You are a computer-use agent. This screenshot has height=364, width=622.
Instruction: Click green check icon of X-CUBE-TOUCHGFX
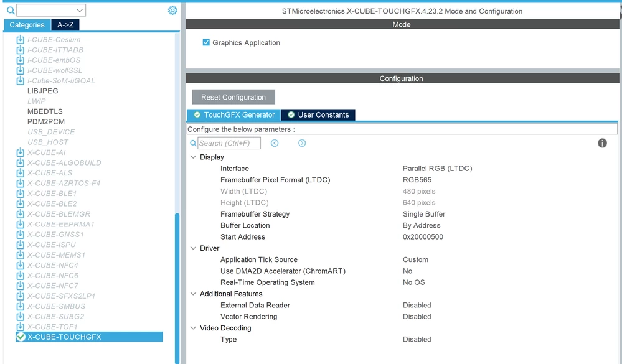pyautogui.click(x=21, y=337)
